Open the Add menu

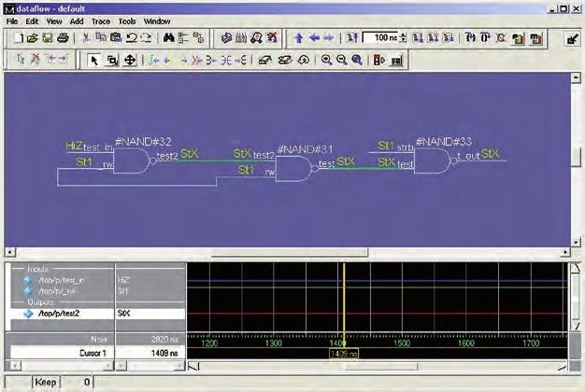coord(77,21)
